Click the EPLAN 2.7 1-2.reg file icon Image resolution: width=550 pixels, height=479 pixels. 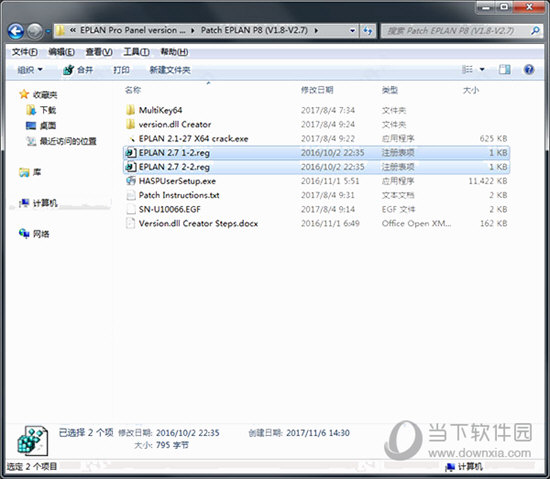click(131, 153)
